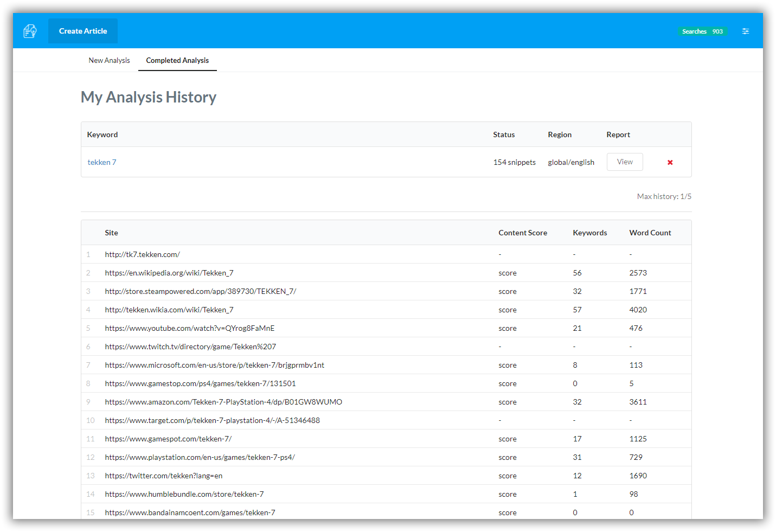Click the Twitch directory Tekken URL
This screenshot has width=776, height=532.
tap(190, 347)
